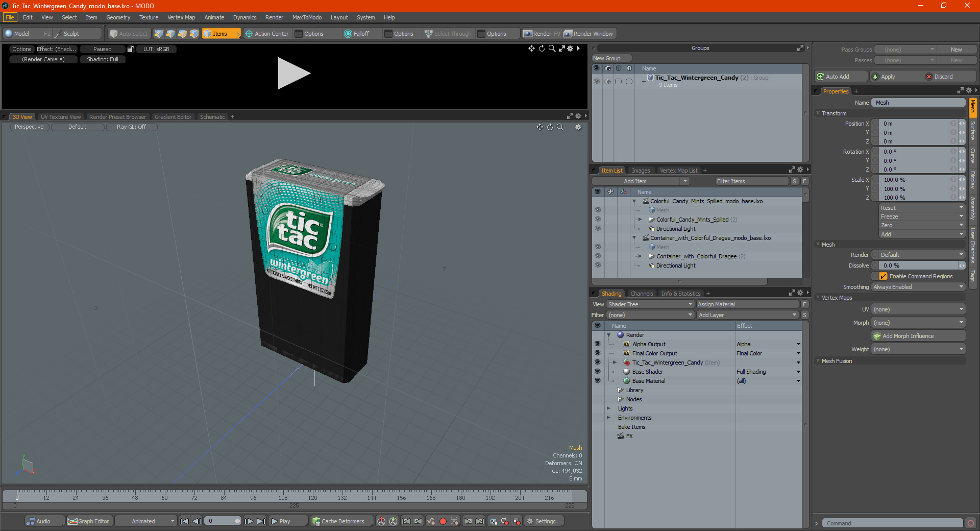Start Render with F9 button
Image resolution: width=980 pixels, height=531 pixels.
[x=542, y=34]
